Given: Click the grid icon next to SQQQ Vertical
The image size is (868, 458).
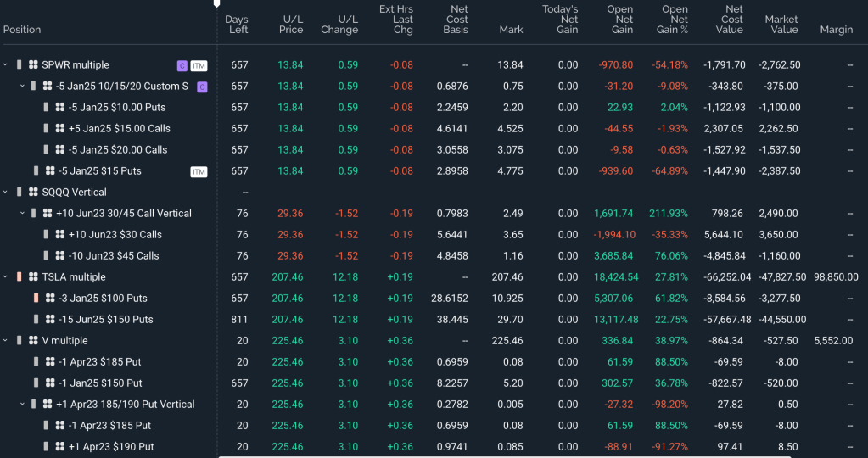Looking at the screenshot, I should 33,193.
